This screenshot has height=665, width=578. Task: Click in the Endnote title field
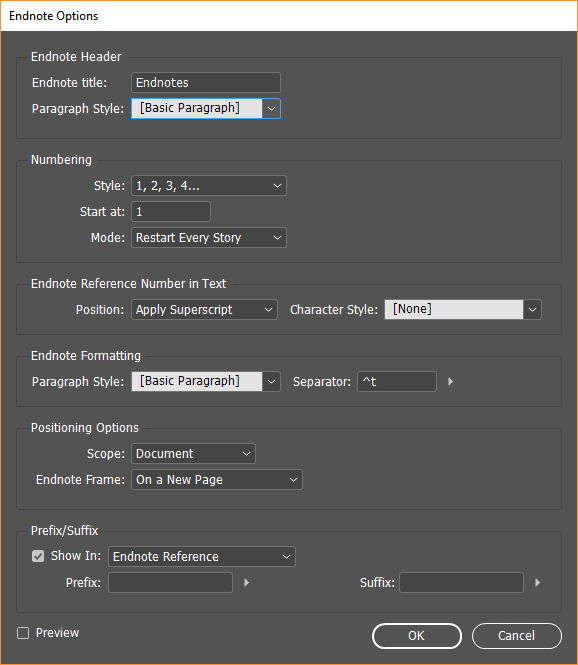[x=206, y=82]
